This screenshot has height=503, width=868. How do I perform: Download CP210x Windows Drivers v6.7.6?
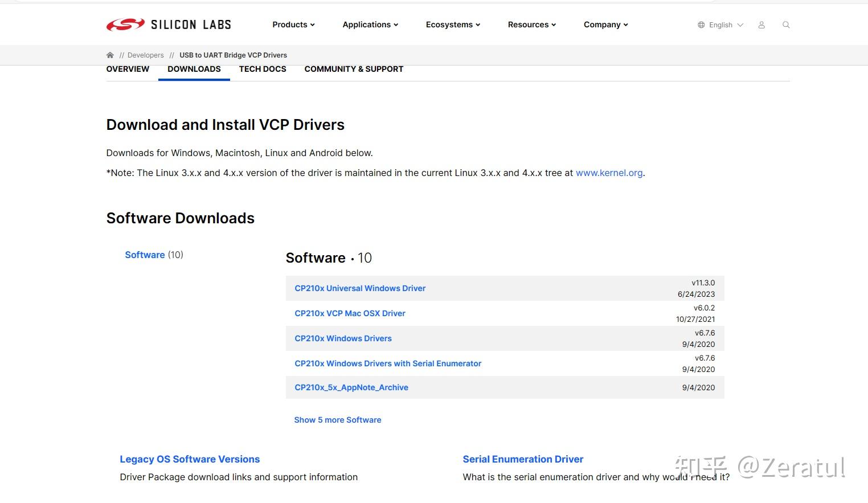(343, 338)
